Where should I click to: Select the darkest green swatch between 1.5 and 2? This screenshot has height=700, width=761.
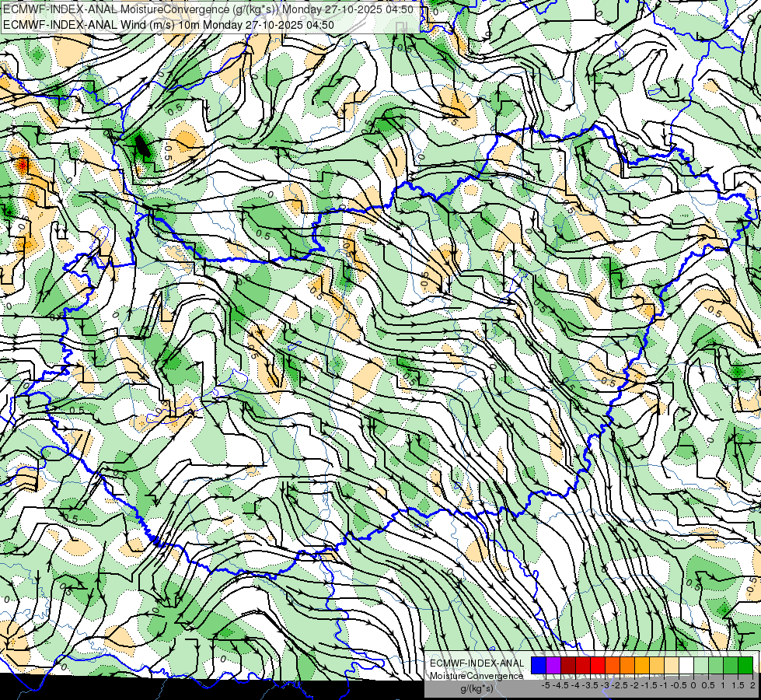(745, 665)
